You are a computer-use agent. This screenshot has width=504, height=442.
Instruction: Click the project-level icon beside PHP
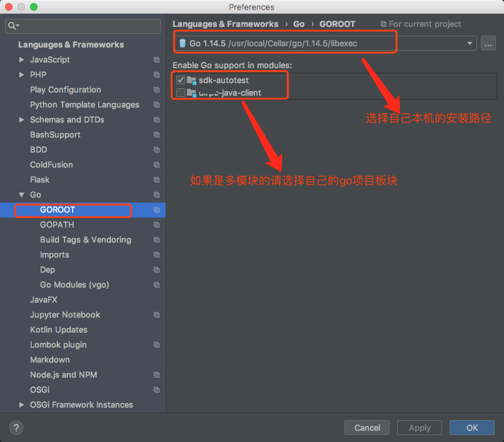[156, 74]
